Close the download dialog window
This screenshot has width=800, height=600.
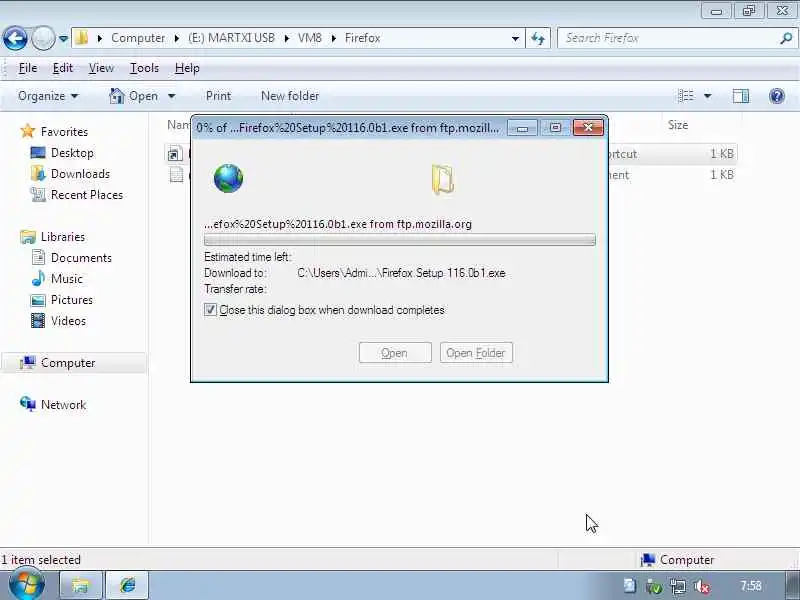588,128
